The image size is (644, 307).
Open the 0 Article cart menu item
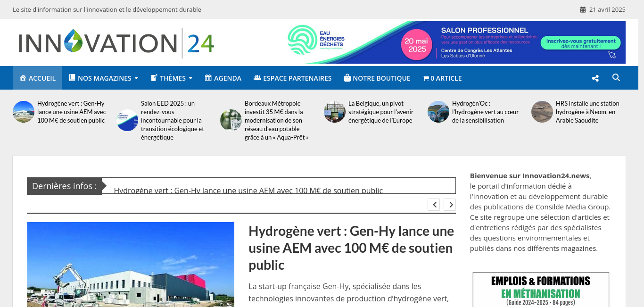tap(442, 78)
